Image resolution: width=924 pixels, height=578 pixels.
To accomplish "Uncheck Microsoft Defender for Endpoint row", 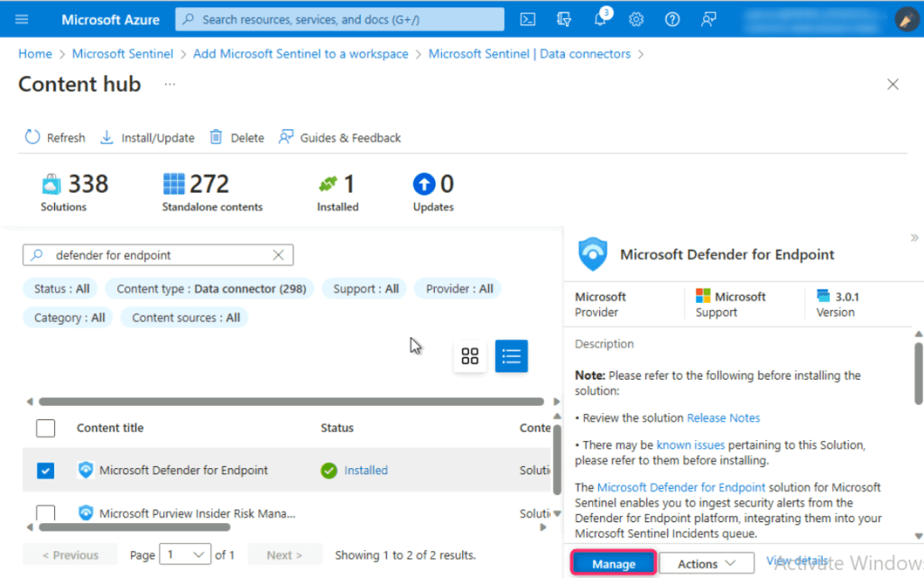I will 45,471.
